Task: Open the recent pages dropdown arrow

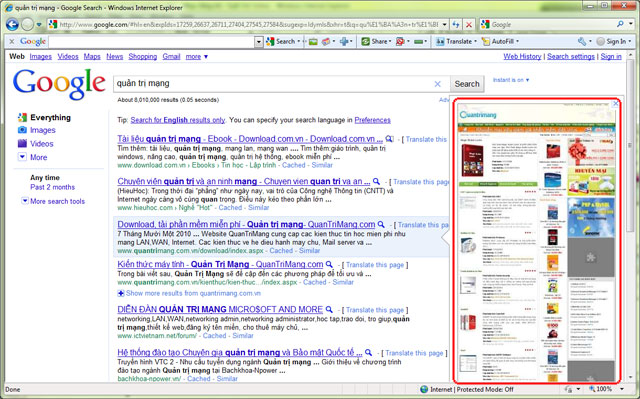Action: (x=39, y=24)
